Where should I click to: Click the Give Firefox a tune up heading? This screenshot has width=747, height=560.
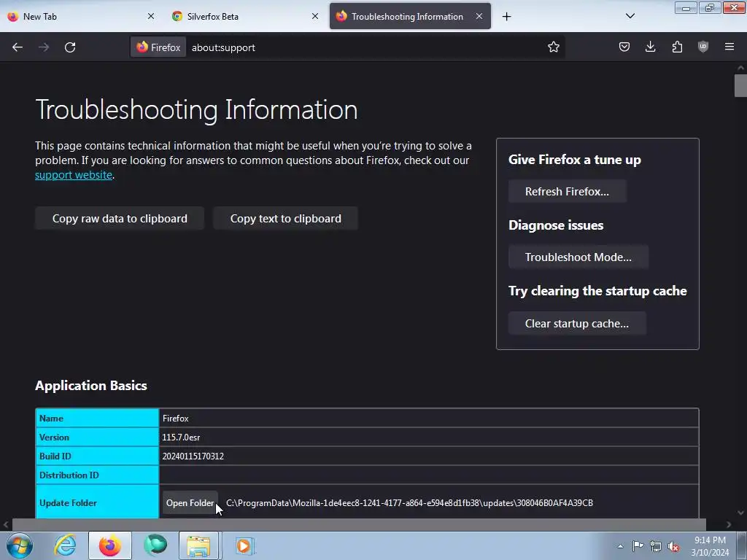(x=575, y=160)
